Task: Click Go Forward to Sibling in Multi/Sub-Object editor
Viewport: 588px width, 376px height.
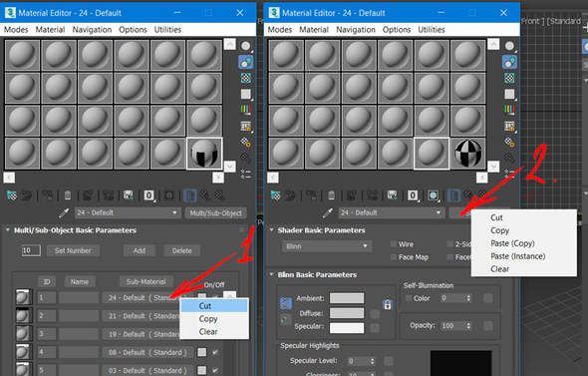Action: click(219, 195)
